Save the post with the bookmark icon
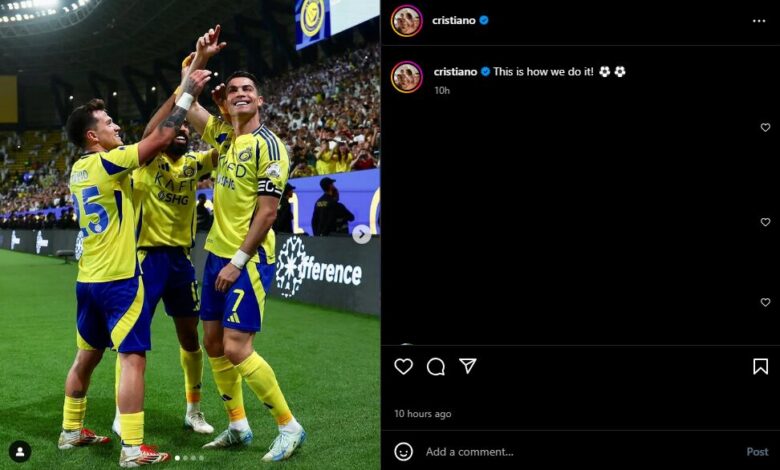Viewport: 780px width, 470px height. [760, 367]
